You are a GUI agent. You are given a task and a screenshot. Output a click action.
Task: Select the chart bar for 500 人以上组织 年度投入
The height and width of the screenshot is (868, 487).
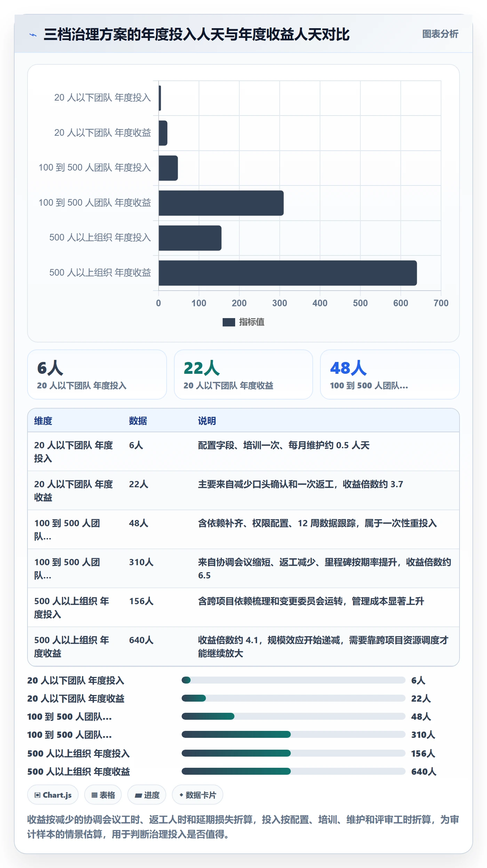tap(190, 238)
